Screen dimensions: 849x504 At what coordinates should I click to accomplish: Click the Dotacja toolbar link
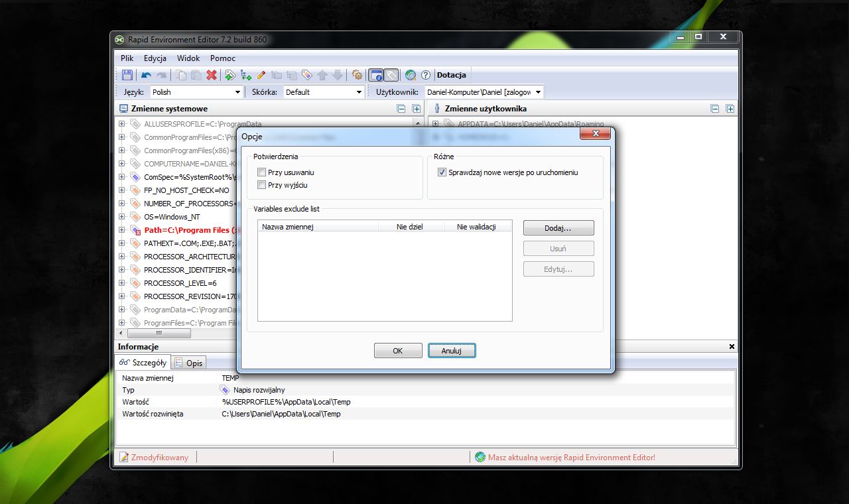tap(452, 75)
